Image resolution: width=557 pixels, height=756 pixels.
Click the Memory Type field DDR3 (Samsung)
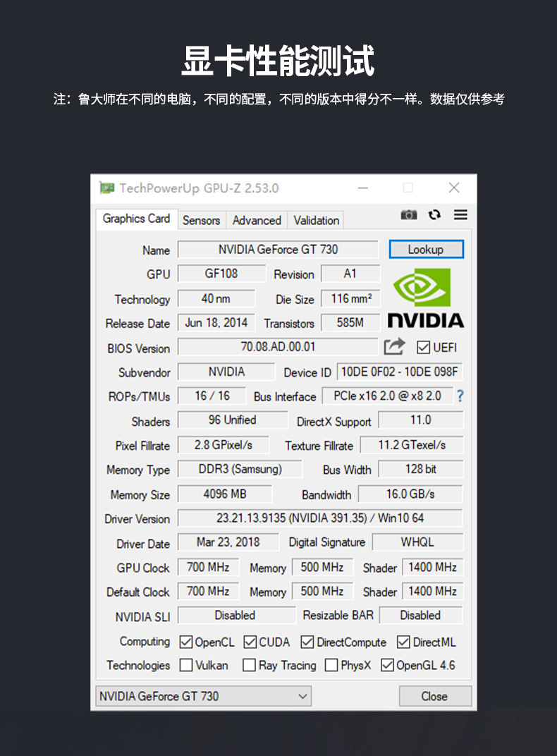click(x=240, y=469)
